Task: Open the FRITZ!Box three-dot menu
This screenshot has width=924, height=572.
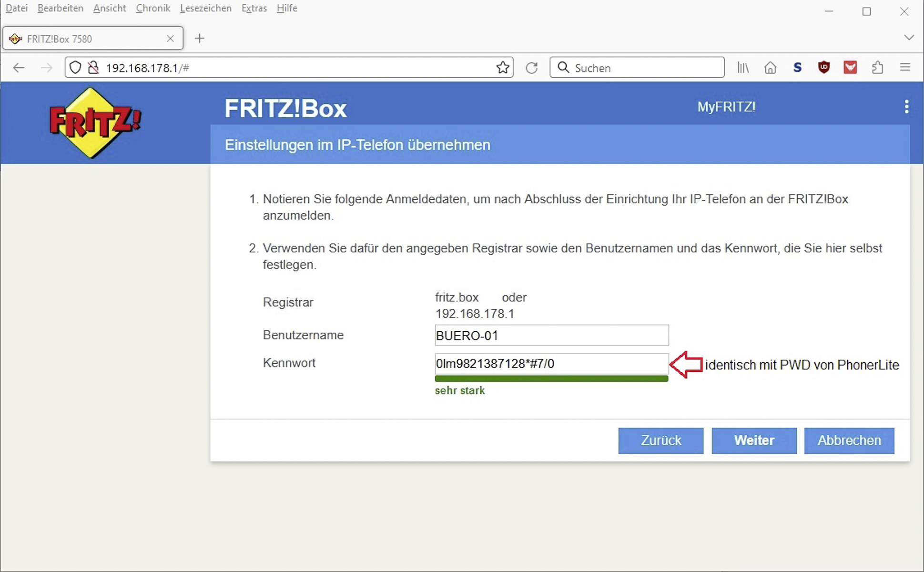Action: 906,107
